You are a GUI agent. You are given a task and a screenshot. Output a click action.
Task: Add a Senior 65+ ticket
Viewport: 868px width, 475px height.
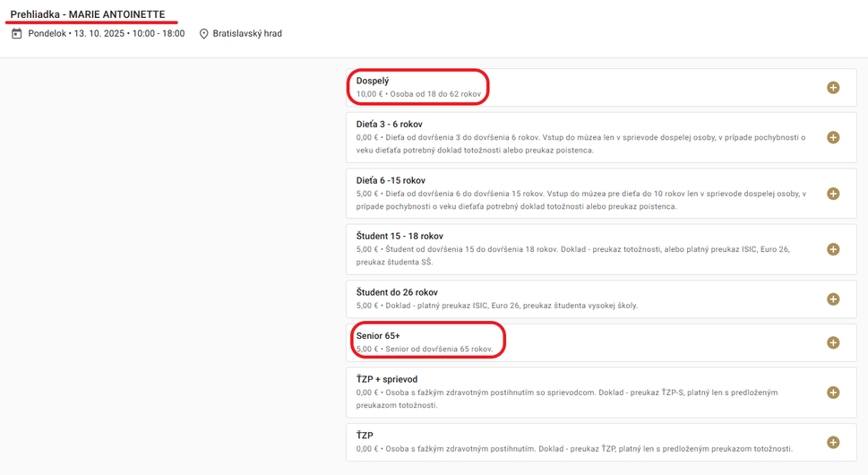[833, 342]
